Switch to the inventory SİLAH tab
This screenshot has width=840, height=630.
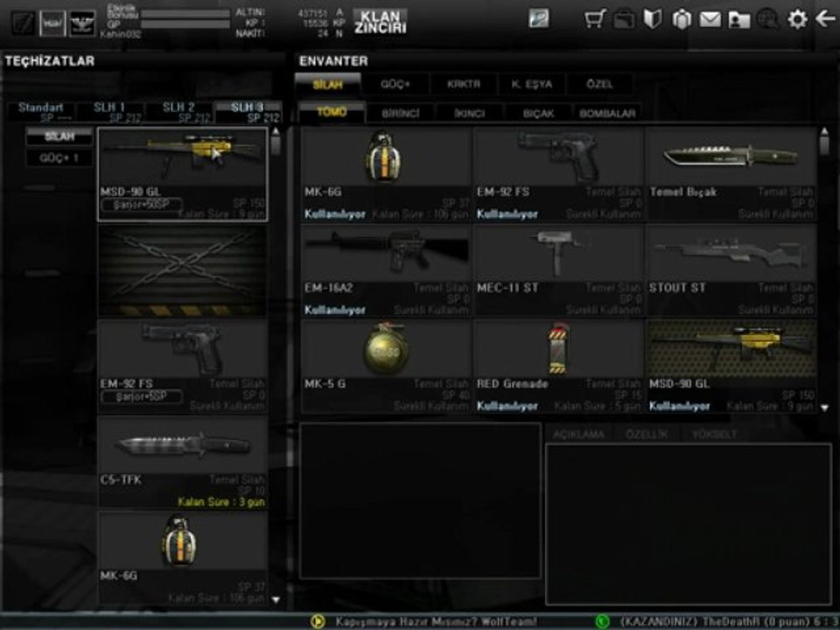pyautogui.click(x=328, y=84)
